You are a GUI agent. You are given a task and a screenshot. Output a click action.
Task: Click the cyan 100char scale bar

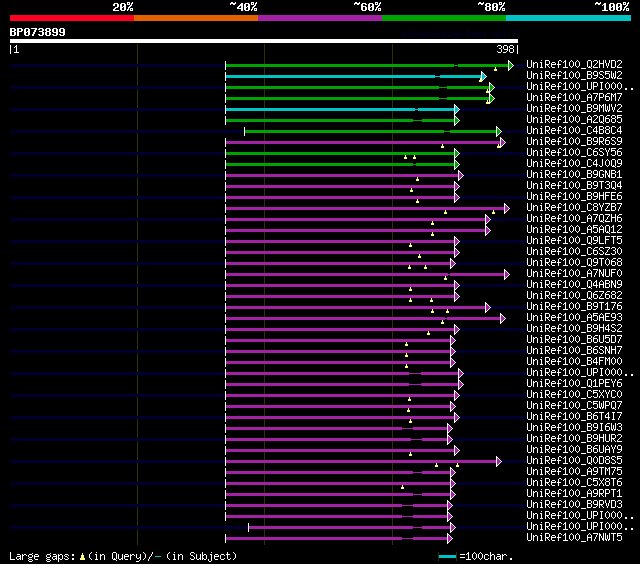pos(447,556)
